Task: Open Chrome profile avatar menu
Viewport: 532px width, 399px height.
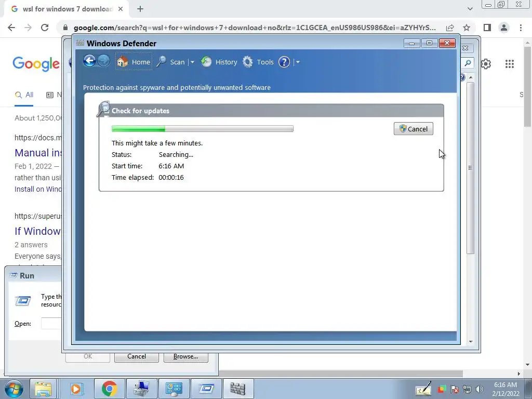Action: point(504,28)
